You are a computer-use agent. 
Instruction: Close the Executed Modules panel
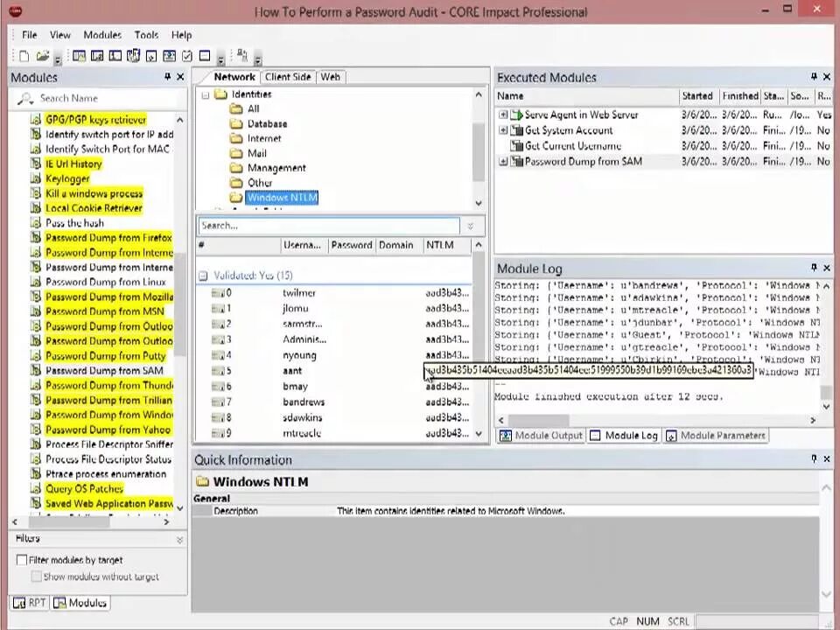pos(827,77)
